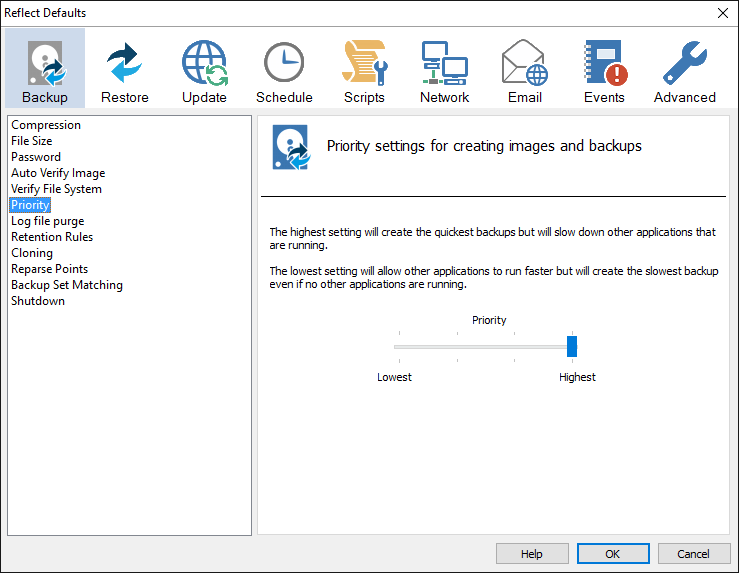This screenshot has width=740, height=573.
Task: Select the Update globe icon
Action: point(204,64)
